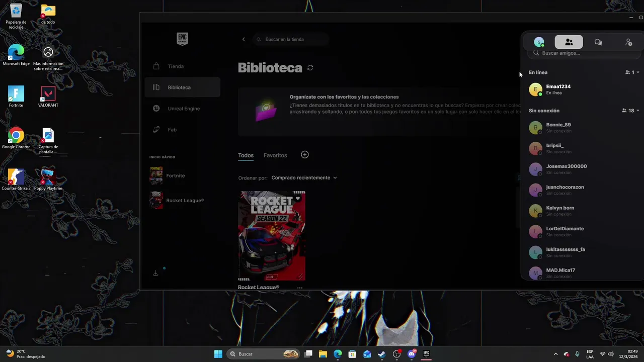This screenshot has height=362, width=644.
Task: Switch ESP LAA keyboard language
Action: click(590, 354)
